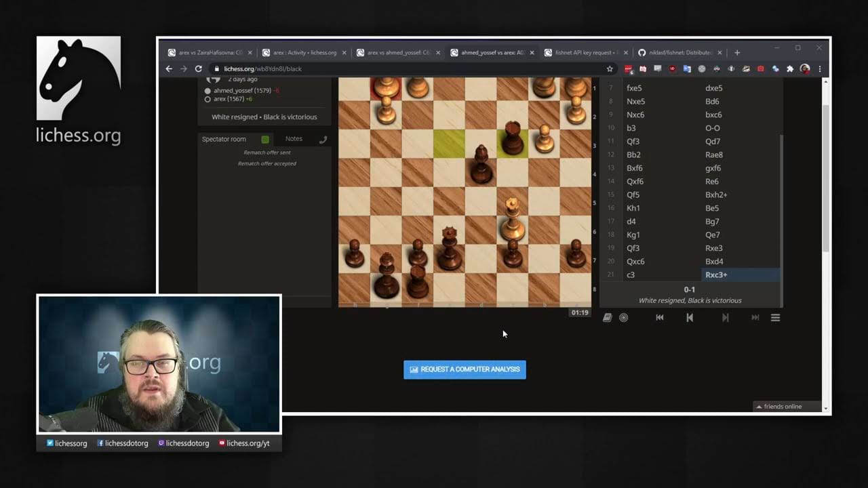Reload the lichess page
868x488 pixels.
pyautogui.click(x=198, y=68)
